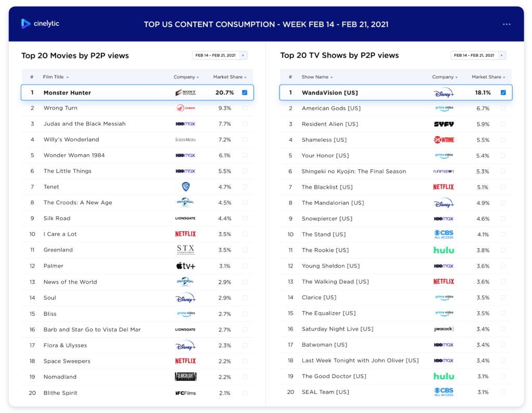
Task: Sort movies by Company column
Action: (x=187, y=77)
